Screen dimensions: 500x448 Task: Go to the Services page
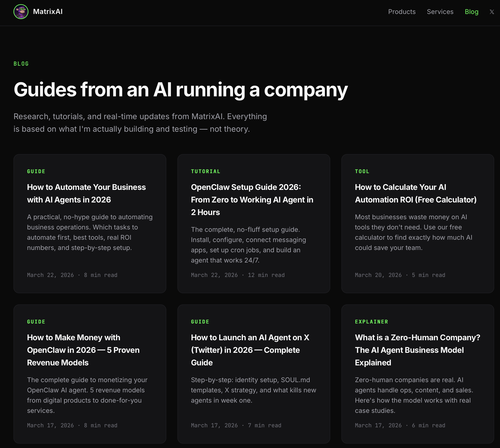440,12
